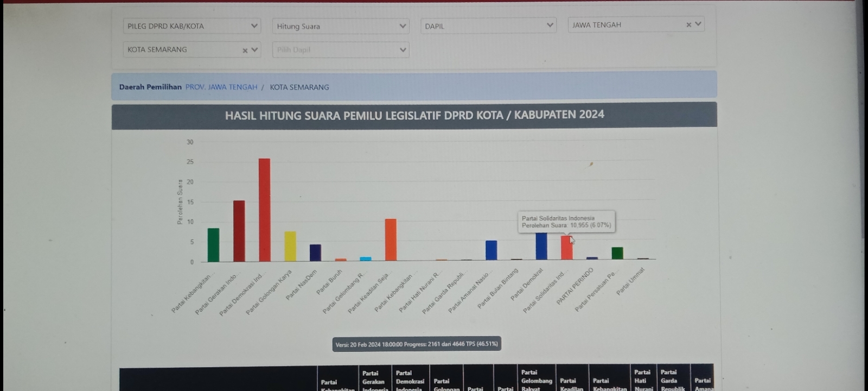This screenshot has width=868, height=391.
Task: Select the dark red Partai Gerakan Indonesia bar
Action: (x=239, y=231)
